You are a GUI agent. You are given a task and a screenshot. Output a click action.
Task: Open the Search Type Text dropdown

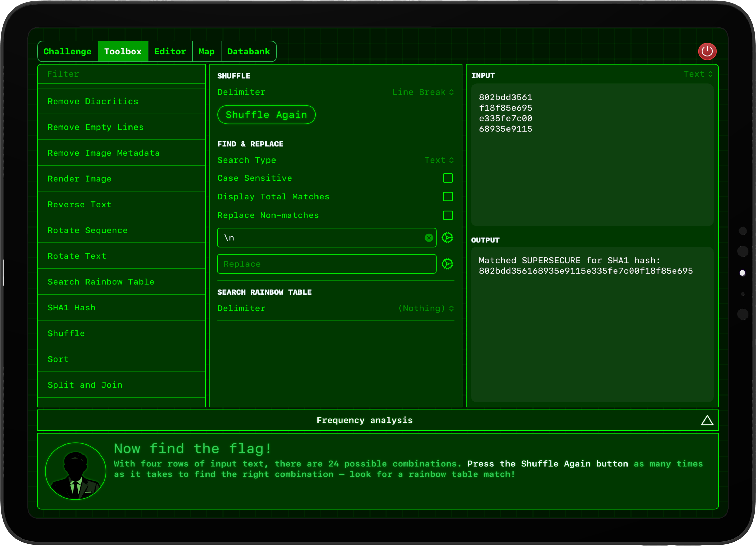[439, 161]
